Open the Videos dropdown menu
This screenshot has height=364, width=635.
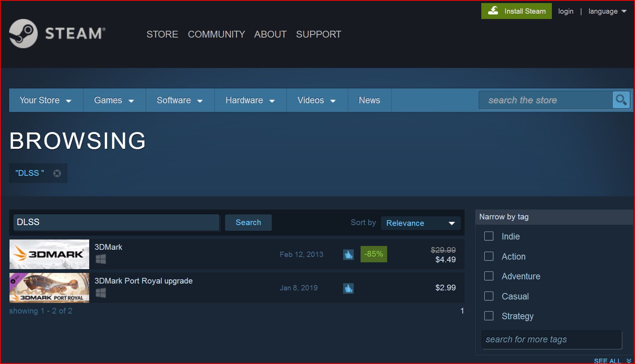point(317,100)
